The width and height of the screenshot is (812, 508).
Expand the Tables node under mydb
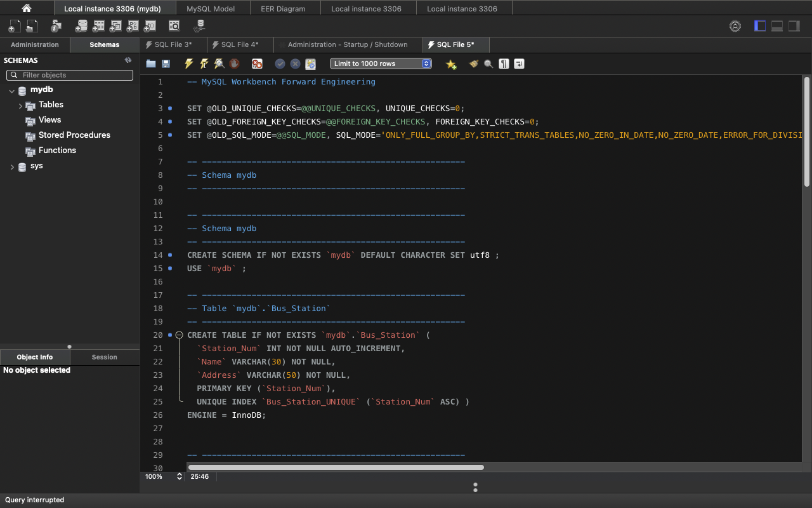20,105
